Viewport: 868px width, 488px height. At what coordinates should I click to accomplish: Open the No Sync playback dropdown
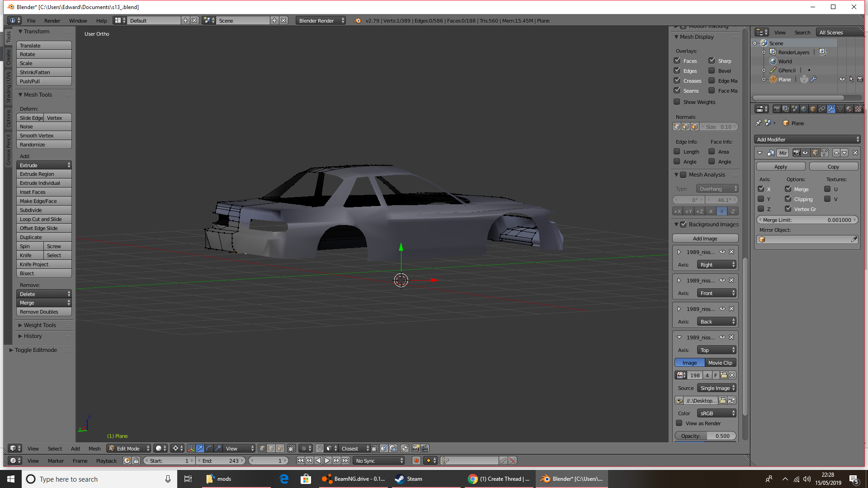tap(378, 460)
